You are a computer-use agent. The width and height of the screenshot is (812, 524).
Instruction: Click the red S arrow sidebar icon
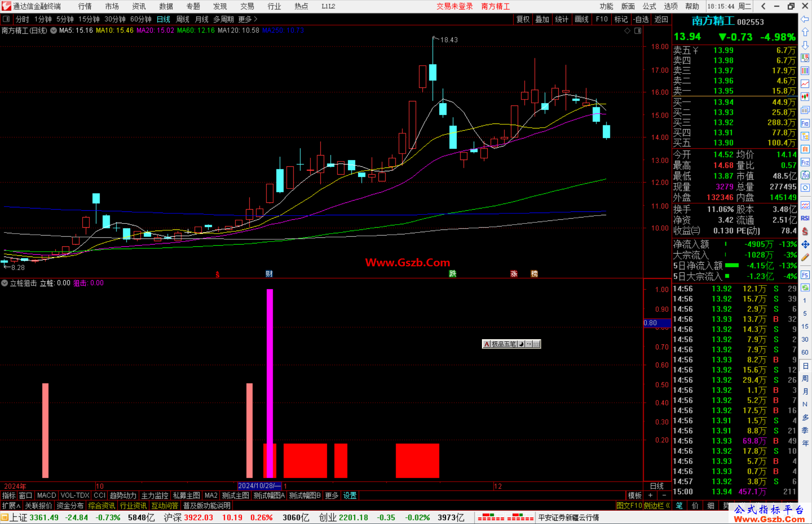805,231
